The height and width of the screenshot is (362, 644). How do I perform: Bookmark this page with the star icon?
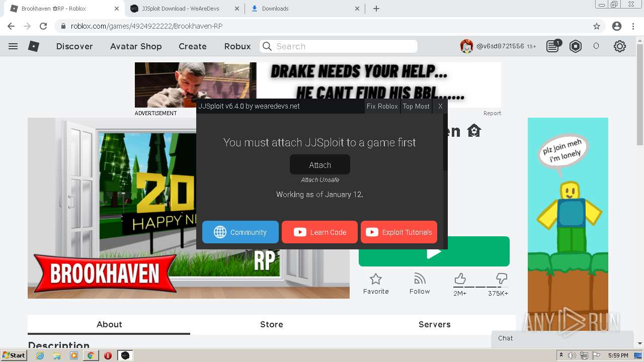click(x=597, y=26)
